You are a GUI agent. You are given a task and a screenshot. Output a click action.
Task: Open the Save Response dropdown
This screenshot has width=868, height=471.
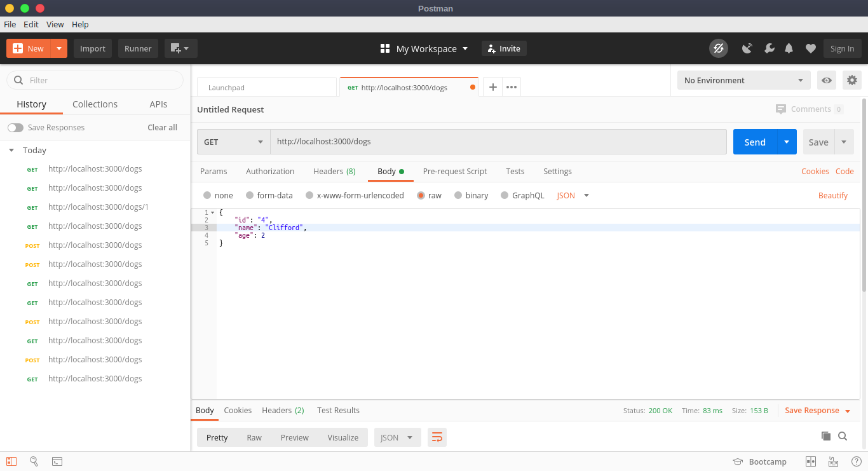817,411
